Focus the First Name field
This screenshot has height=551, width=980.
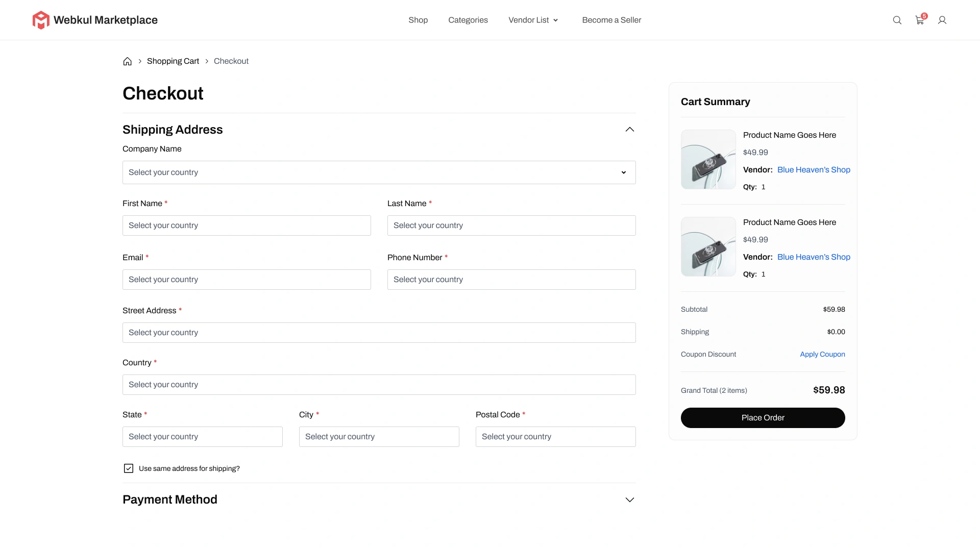(x=247, y=226)
